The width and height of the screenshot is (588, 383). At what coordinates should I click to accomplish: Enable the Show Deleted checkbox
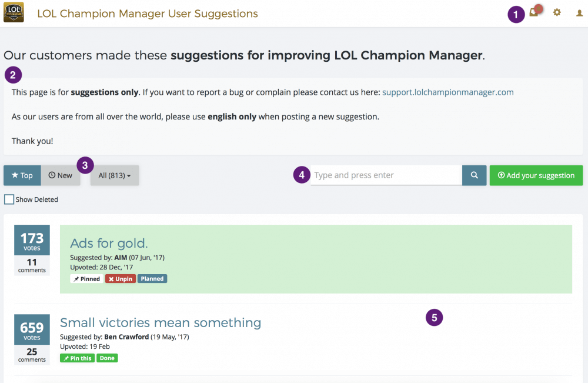click(x=9, y=199)
